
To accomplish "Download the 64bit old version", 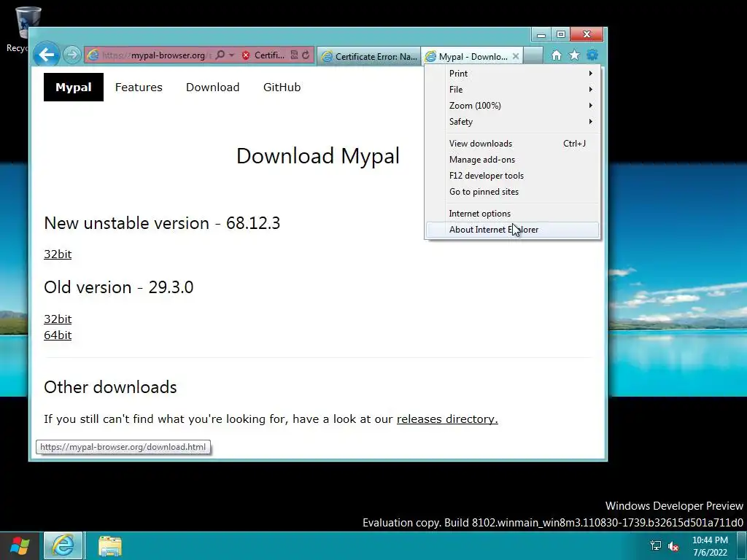I will click(58, 335).
